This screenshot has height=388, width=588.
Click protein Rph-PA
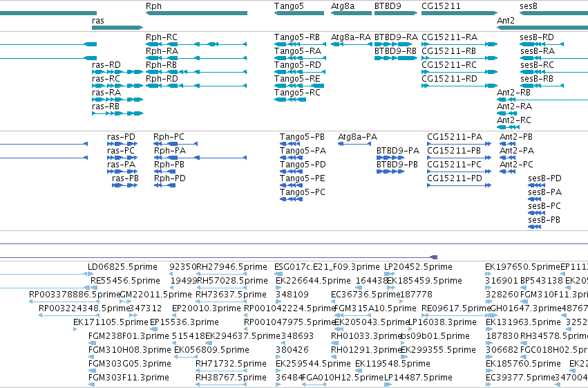pyautogui.click(x=200, y=158)
